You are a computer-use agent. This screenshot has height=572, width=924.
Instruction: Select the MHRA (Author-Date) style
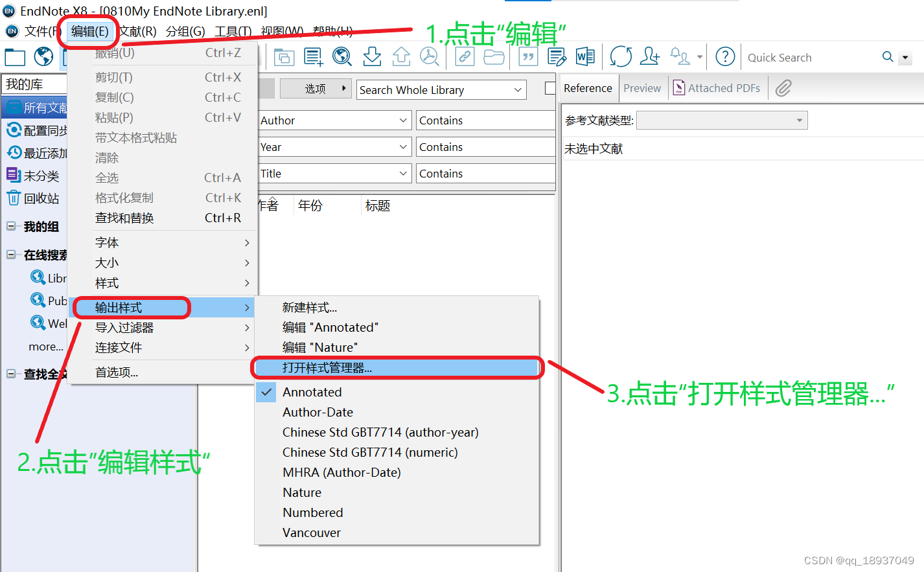click(x=397, y=473)
